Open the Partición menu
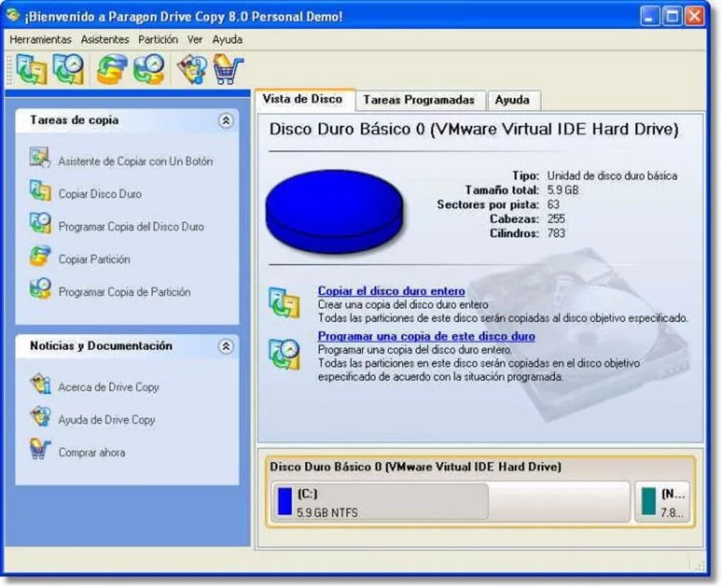This screenshot has width=722, height=588. (x=158, y=40)
